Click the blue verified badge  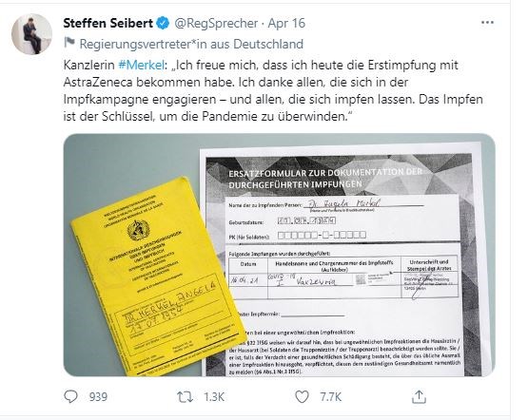(164, 23)
